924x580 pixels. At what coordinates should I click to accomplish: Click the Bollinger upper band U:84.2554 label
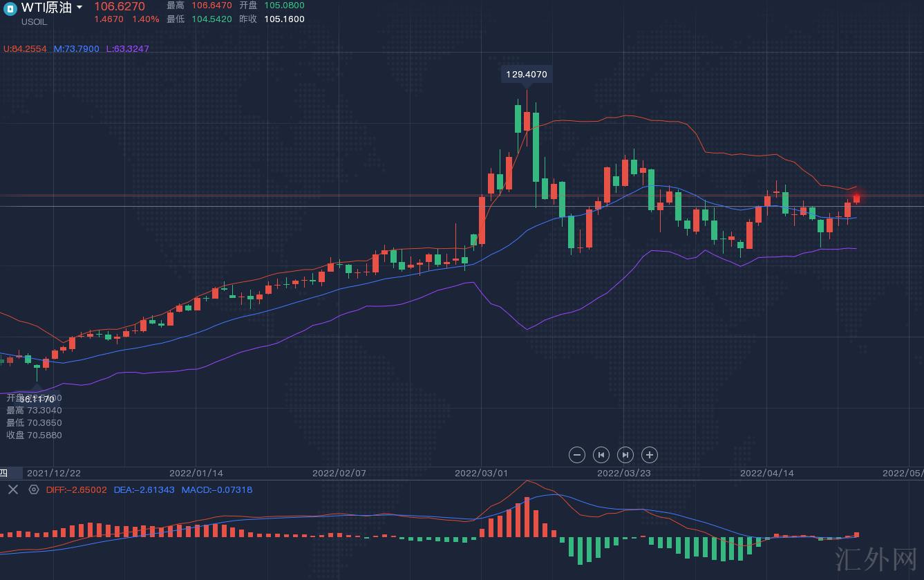[25, 49]
